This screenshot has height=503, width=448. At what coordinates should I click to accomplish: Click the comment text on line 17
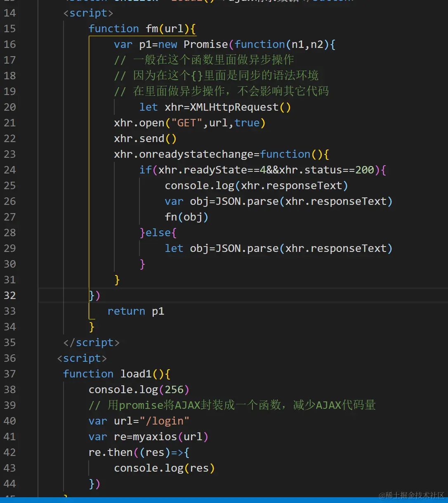[x=204, y=60]
